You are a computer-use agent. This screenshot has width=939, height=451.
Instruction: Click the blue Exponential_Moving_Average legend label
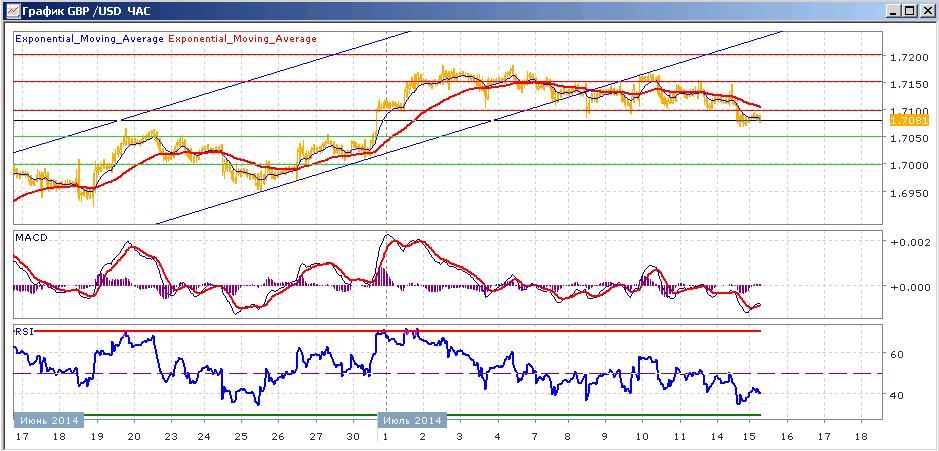[x=89, y=38]
